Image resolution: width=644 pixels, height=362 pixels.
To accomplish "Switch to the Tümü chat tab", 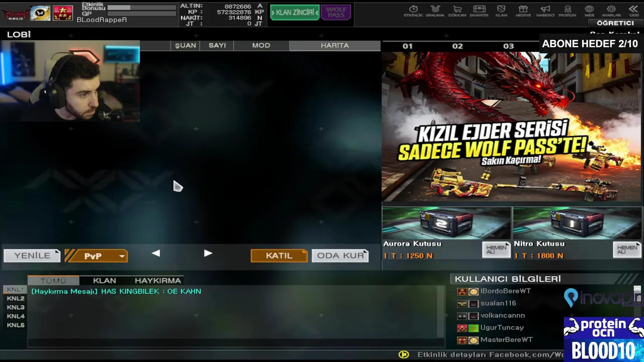I will pos(53,281).
